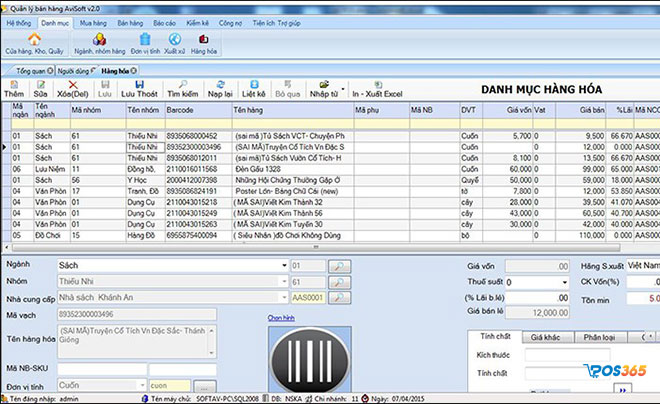
Task: Click the Sửa (edit) toolbar icon
Action: (x=43, y=87)
